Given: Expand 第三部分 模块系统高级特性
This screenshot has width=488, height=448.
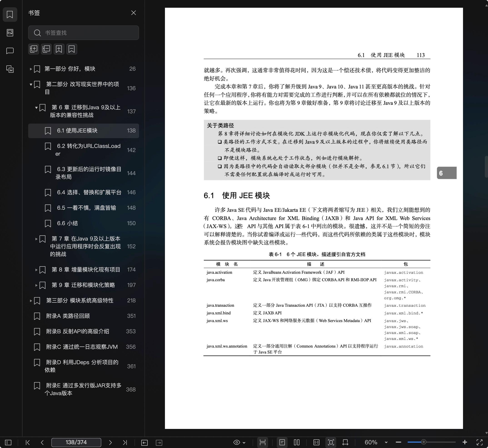Looking at the screenshot, I should pyautogui.click(x=31, y=301).
